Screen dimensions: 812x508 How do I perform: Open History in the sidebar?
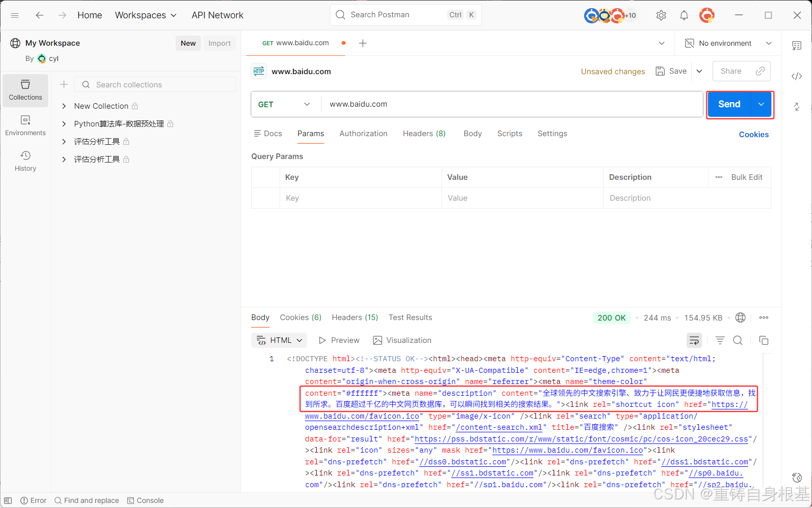click(25, 161)
